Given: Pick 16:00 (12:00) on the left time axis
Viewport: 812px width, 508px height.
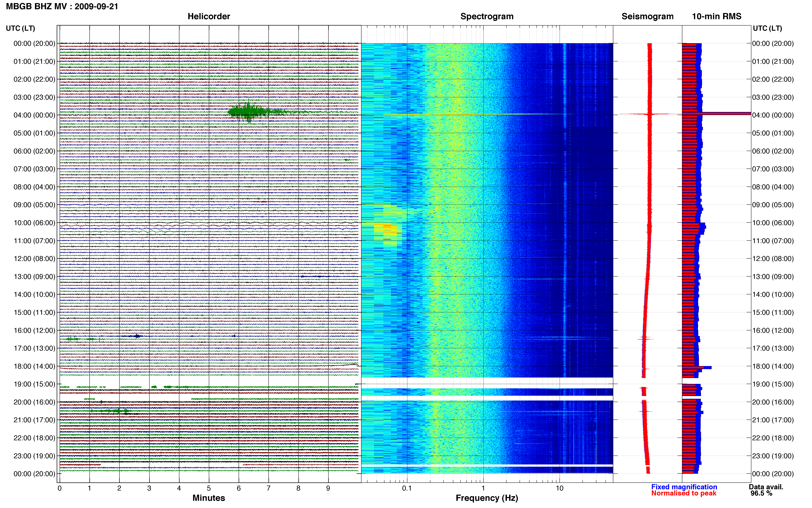Looking at the screenshot, I should tap(34, 330).
